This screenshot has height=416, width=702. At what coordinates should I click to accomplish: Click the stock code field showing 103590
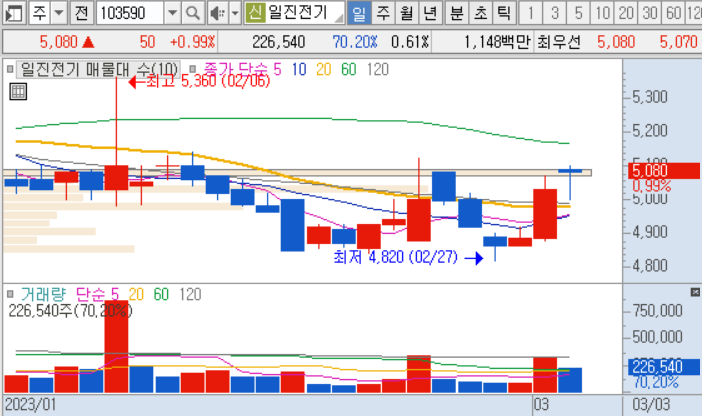click(130, 13)
